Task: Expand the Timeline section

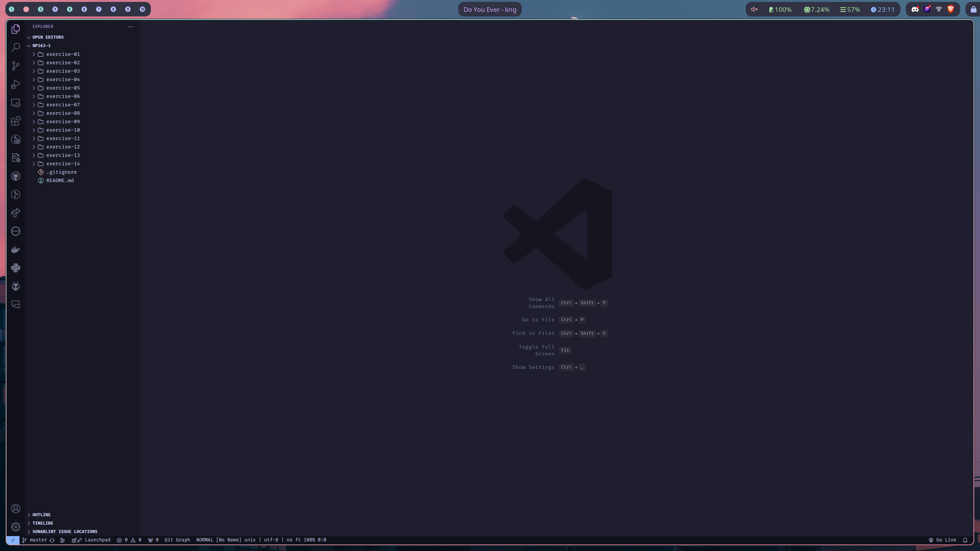Action: click(82, 523)
